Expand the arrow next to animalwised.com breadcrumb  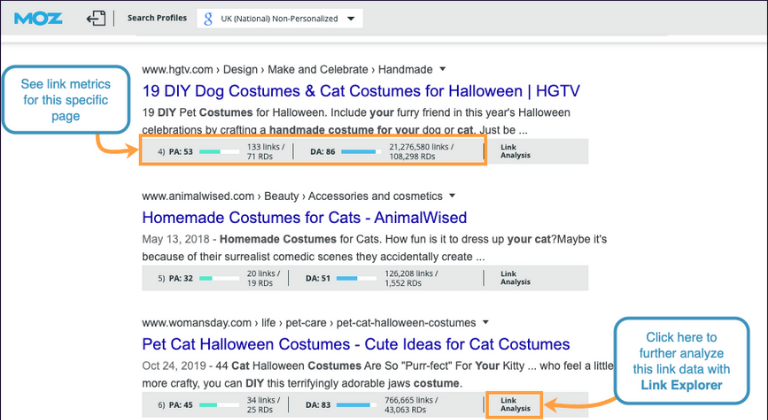pos(453,196)
